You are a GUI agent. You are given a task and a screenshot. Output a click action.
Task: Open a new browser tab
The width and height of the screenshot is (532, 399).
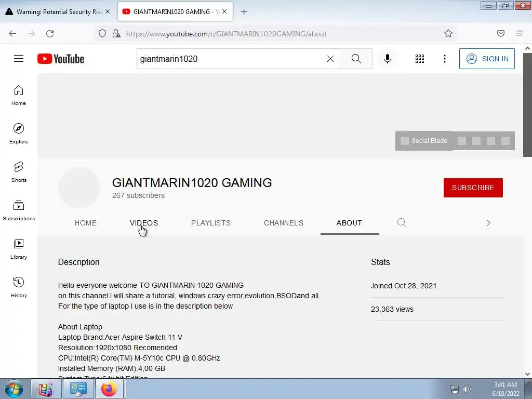pyautogui.click(x=244, y=12)
